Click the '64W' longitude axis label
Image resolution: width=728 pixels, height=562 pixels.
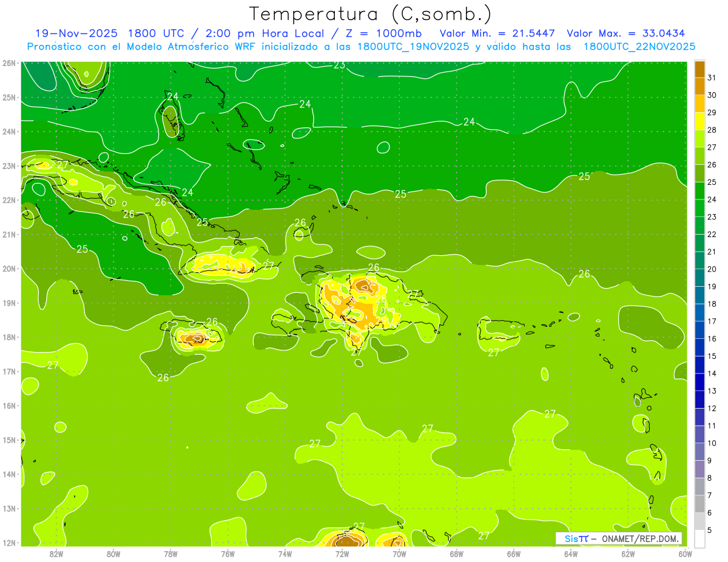point(571,554)
